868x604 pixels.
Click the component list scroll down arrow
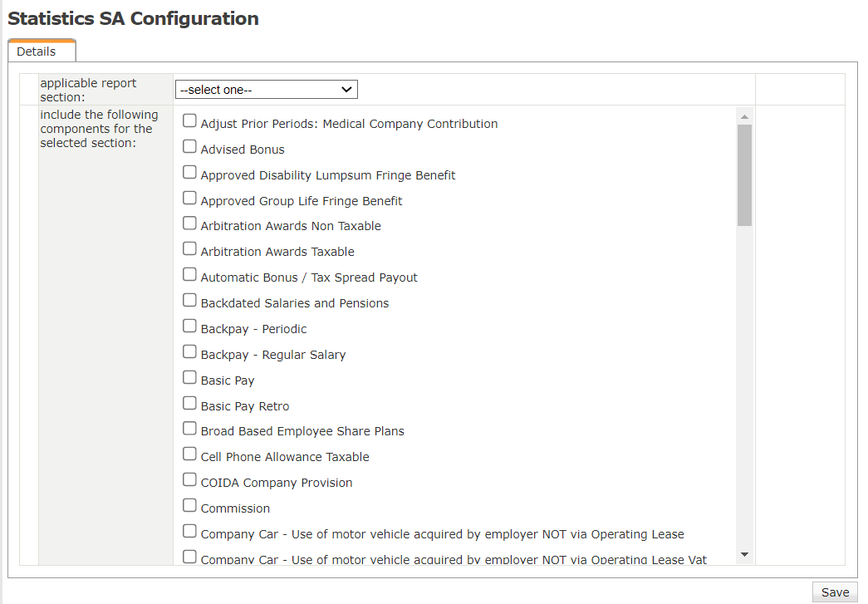[x=744, y=554]
